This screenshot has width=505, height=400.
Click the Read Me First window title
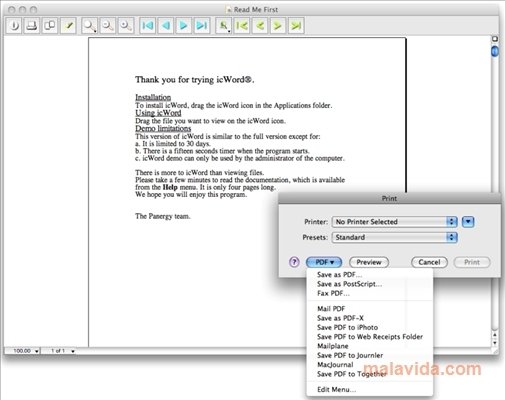pyautogui.click(x=256, y=10)
